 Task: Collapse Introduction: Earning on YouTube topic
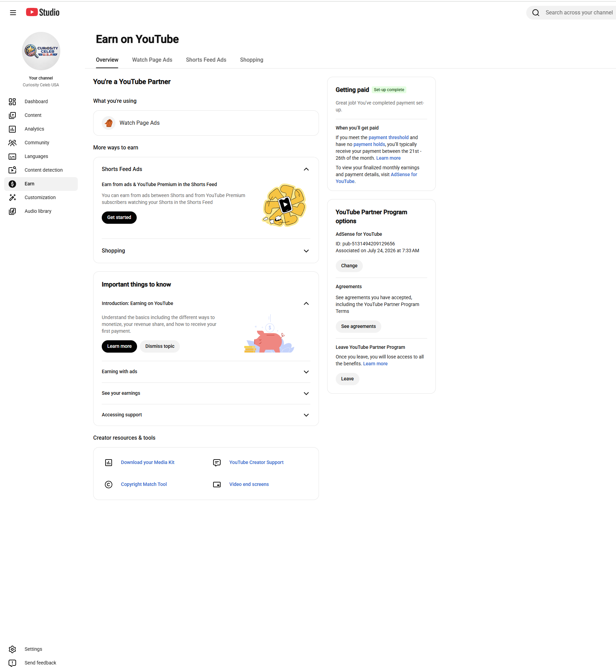pos(306,304)
